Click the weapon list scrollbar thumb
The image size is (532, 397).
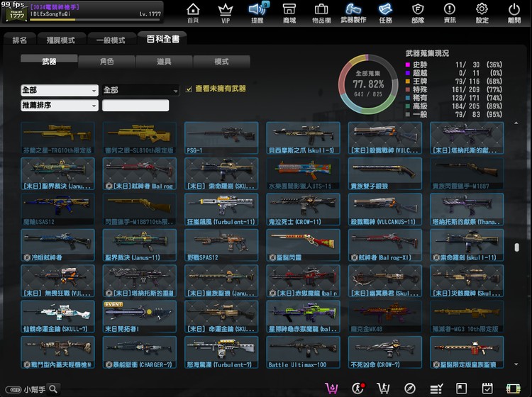point(516,247)
